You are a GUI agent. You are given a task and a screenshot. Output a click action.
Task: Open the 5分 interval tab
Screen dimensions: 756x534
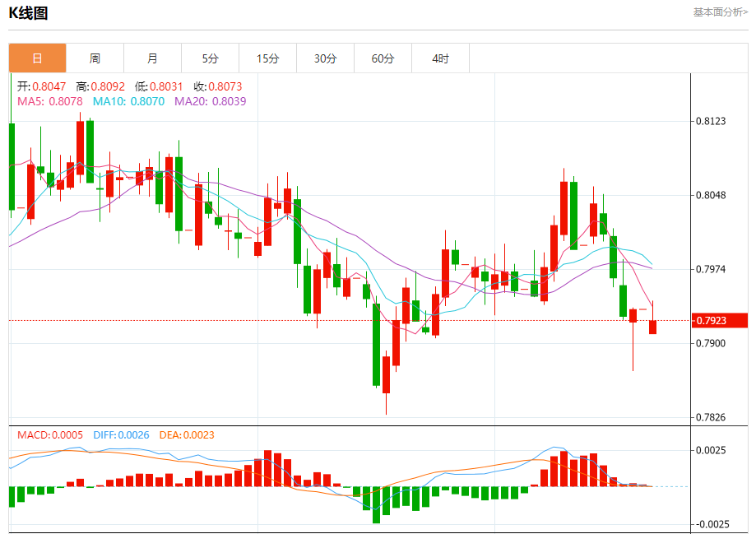pos(210,58)
